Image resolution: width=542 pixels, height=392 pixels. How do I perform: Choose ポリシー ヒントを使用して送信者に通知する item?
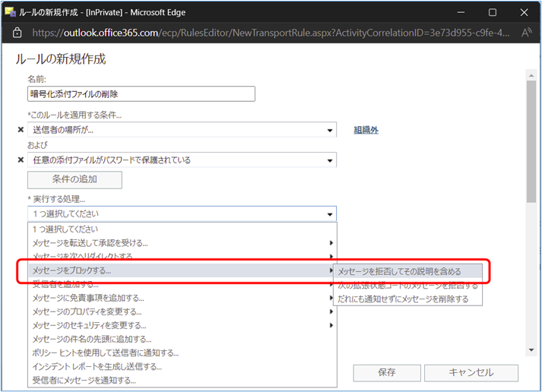[182, 353]
